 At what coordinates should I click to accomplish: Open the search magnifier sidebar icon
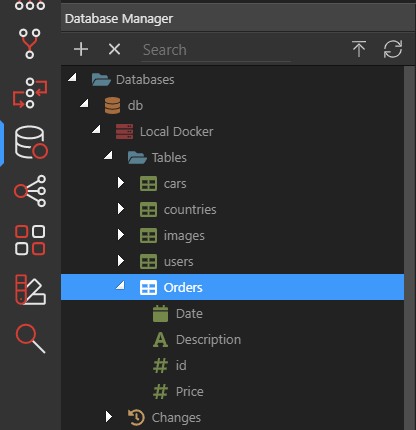[30, 339]
